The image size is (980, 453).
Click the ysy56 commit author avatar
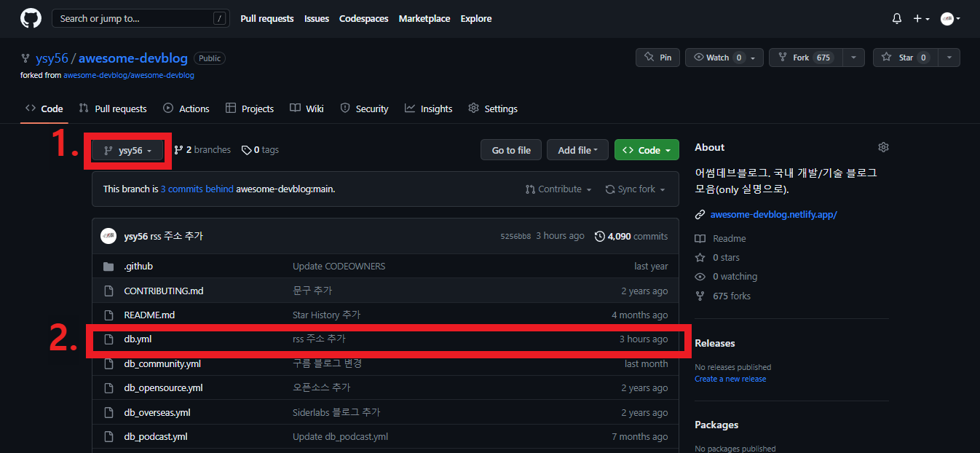coord(108,236)
